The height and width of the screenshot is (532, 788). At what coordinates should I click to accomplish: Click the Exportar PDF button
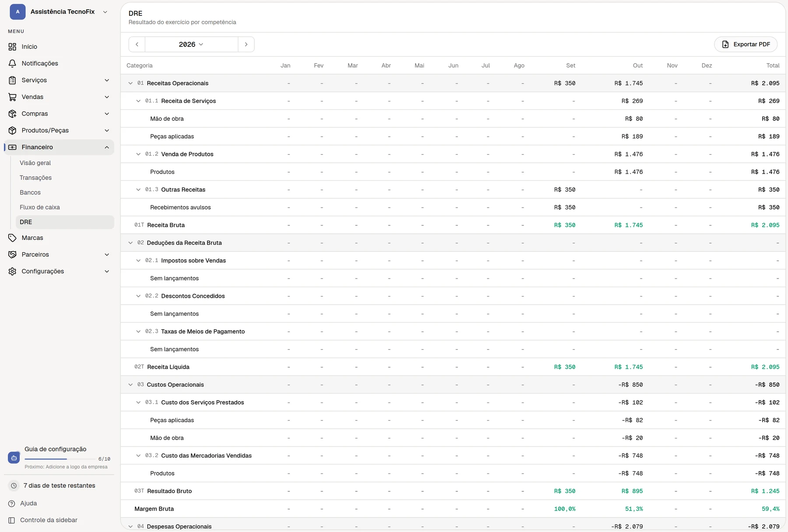click(x=746, y=44)
